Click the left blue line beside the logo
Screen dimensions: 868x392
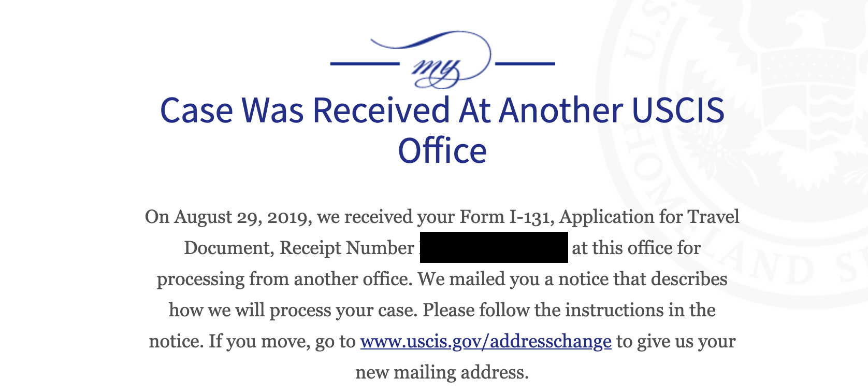coord(365,64)
